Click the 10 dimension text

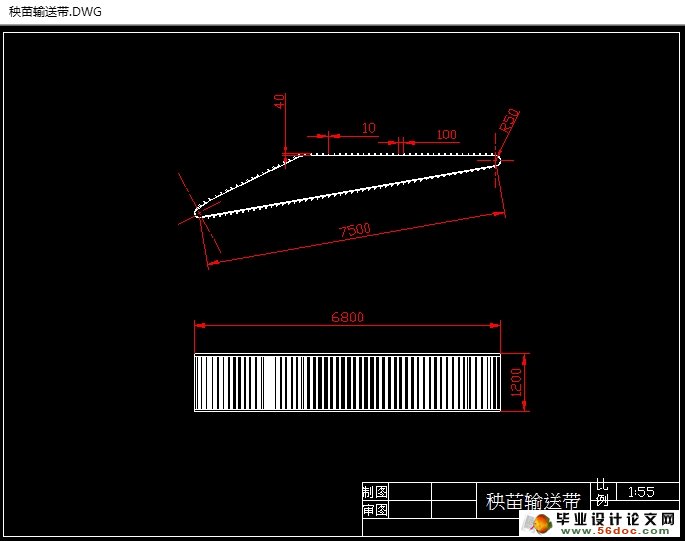tap(369, 128)
